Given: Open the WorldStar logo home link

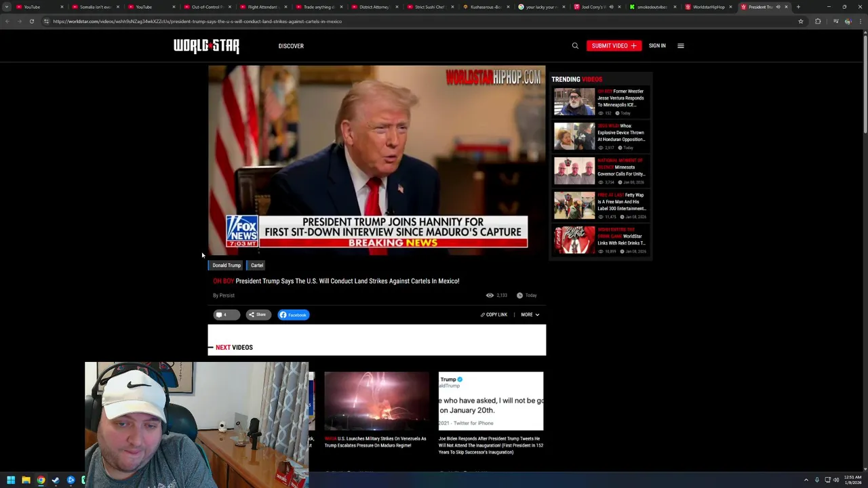Looking at the screenshot, I should (206, 45).
